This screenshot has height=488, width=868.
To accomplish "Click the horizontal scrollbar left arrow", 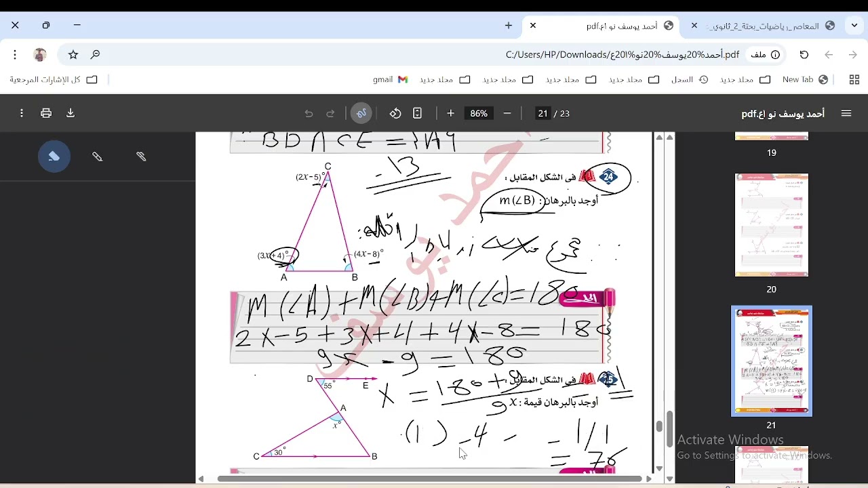I will pos(201,479).
